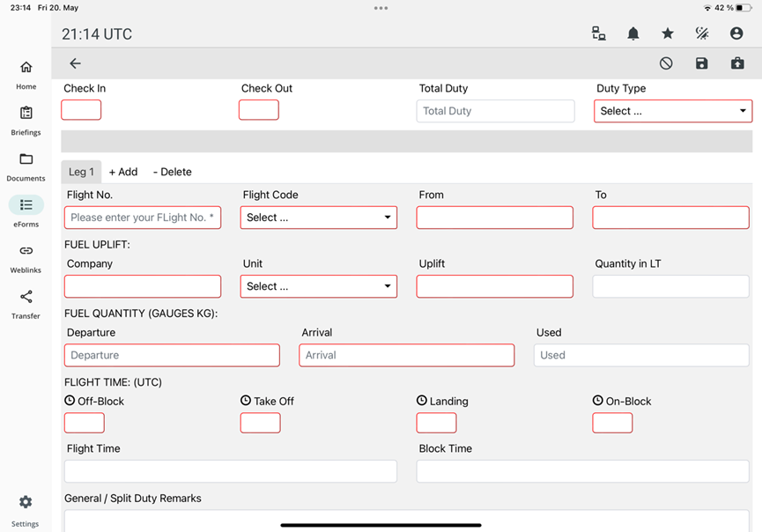Click the cancel (crossed circle) icon

pos(666,63)
